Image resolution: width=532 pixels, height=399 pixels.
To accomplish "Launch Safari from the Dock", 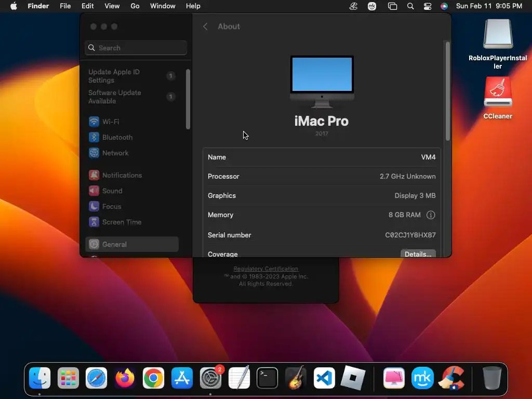I will click(x=96, y=378).
